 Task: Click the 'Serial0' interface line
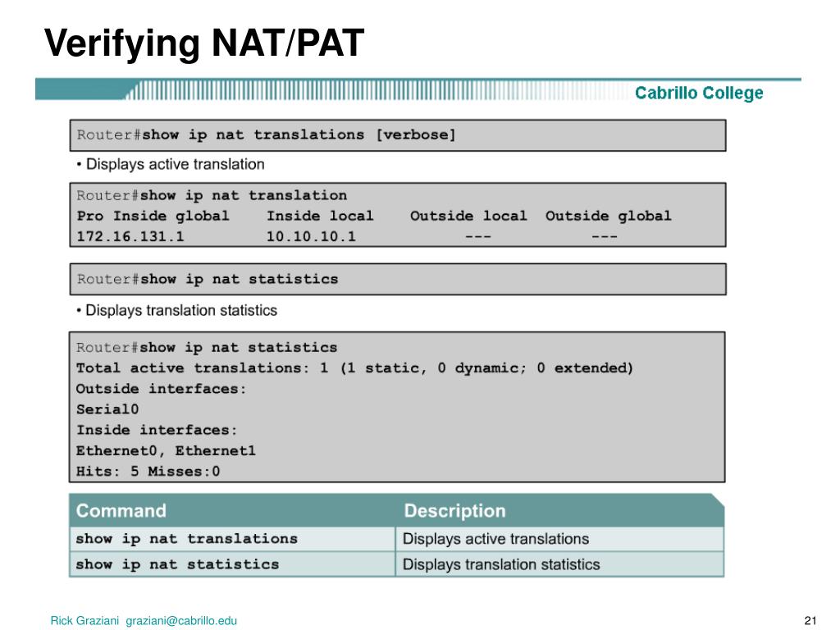[x=107, y=409]
